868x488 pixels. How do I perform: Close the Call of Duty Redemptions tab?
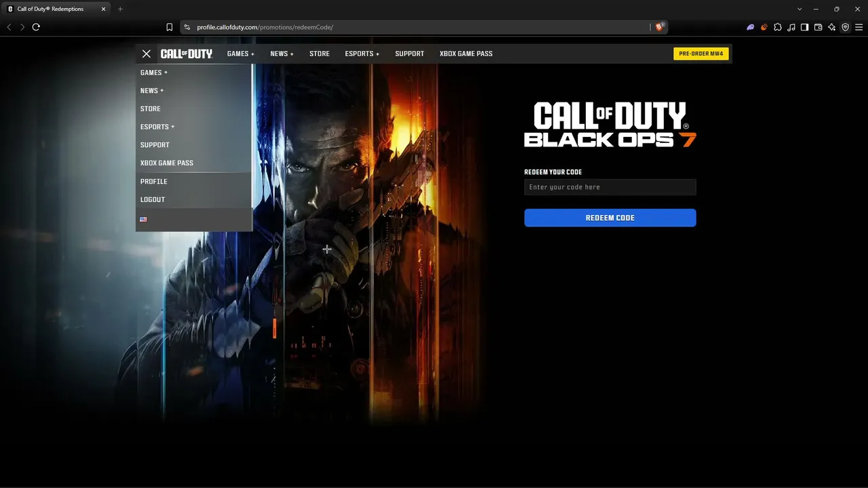tap(104, 9)
